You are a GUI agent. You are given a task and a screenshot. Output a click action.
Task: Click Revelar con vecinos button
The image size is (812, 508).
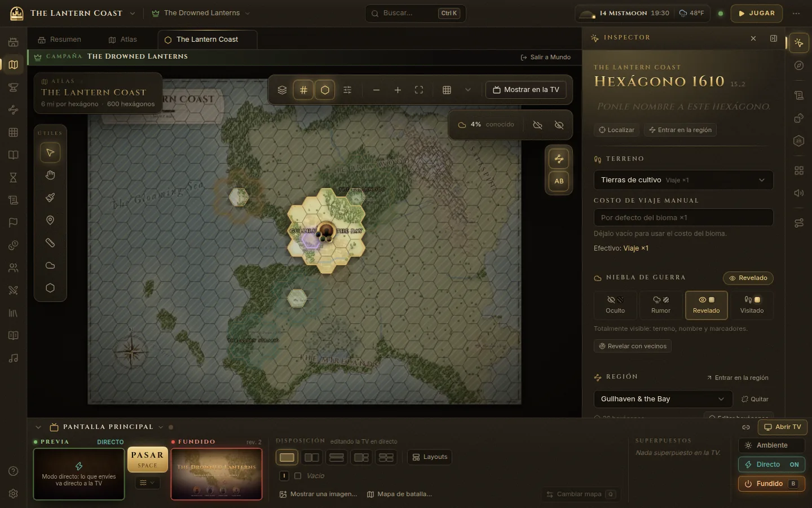[x=632, y=346]
